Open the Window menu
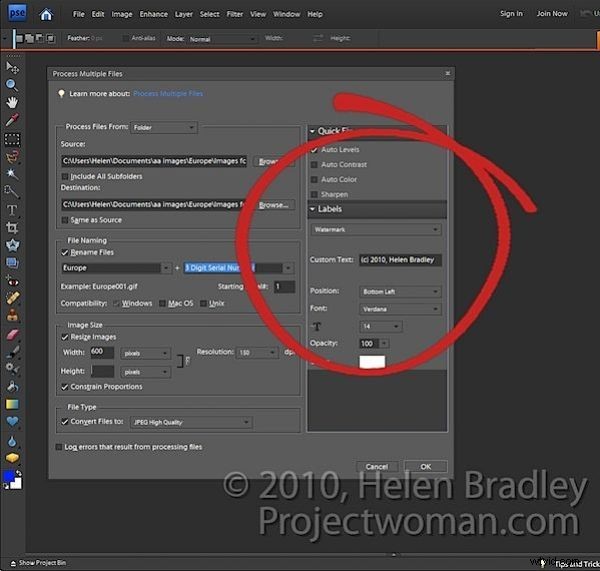The height and width of the screenshot is (571, 600). 287,14
